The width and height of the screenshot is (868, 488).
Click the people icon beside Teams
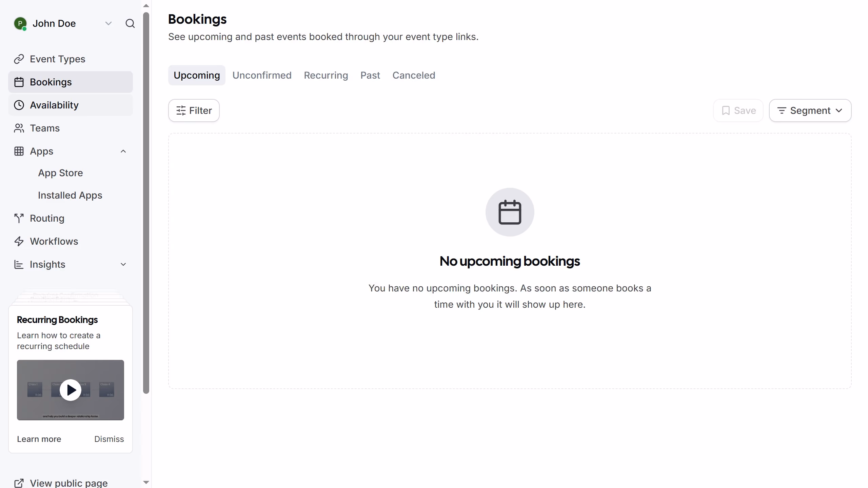pyautogui.click(x=19, y=128)
